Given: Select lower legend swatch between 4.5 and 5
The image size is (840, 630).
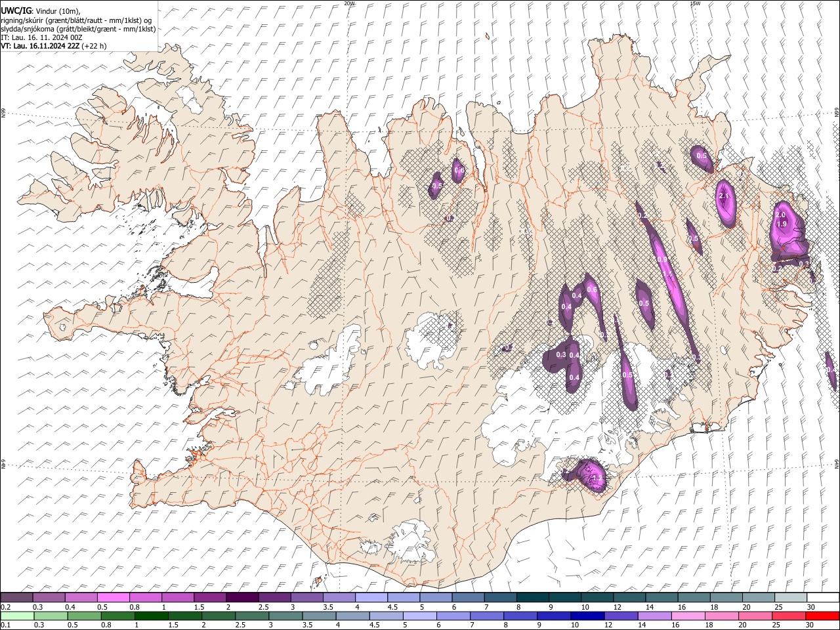Looking at the screenshot, I should 386,616.
